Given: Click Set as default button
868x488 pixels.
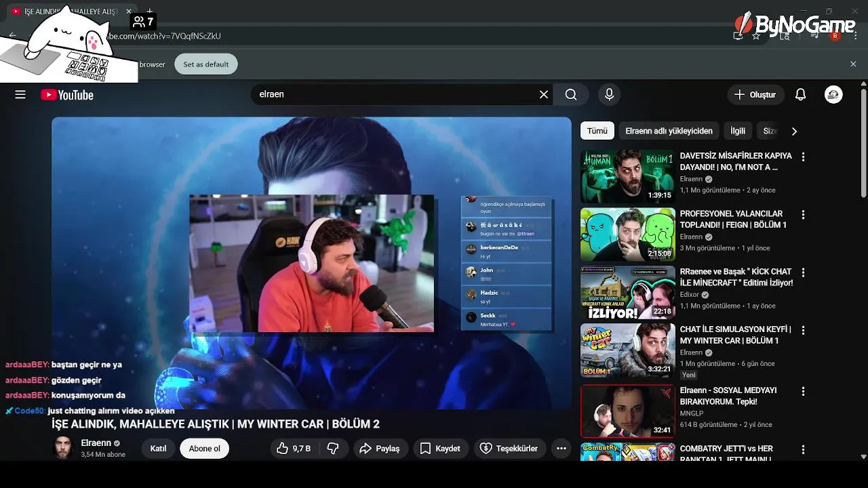Looking at the screenshot, I should point(206,64).
